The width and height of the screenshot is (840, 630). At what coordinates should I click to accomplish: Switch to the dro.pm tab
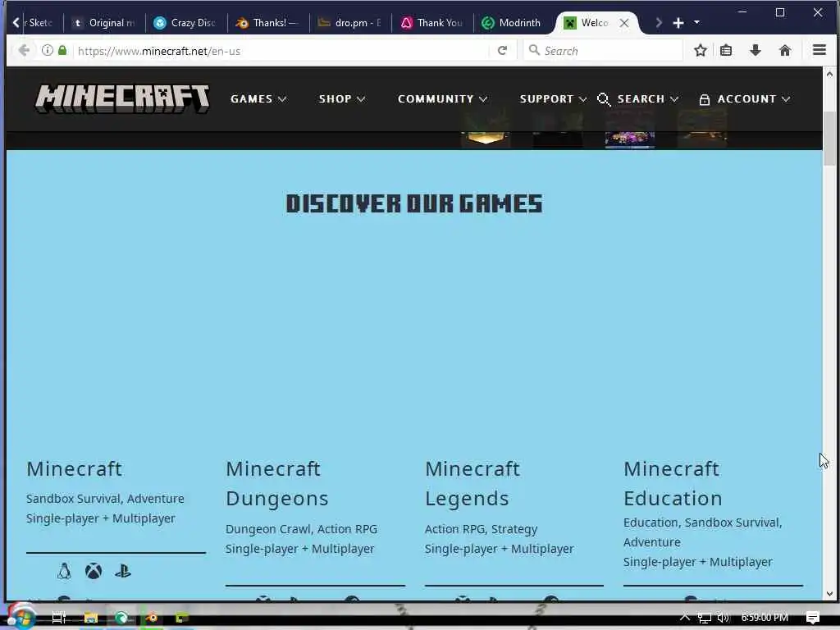350,22
